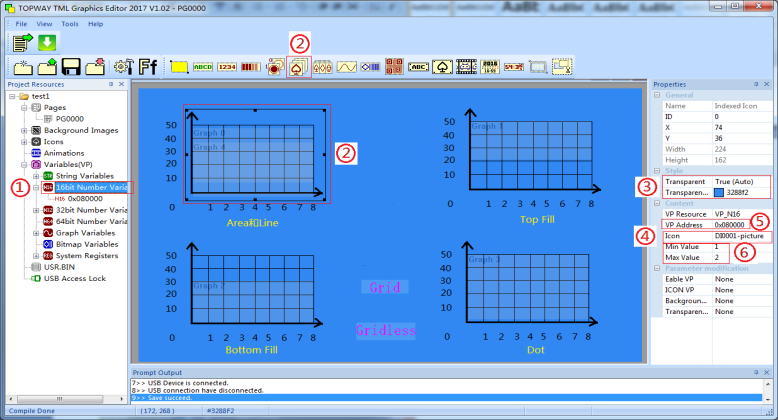Select the red scrolling-text element tool
The width and height of the screenshot is (778, 420).
[514, 67]
